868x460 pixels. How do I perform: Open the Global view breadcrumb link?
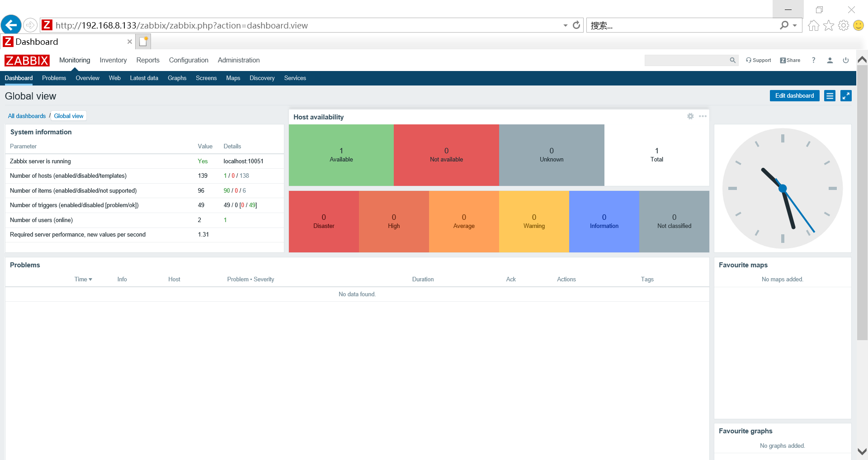69,116
